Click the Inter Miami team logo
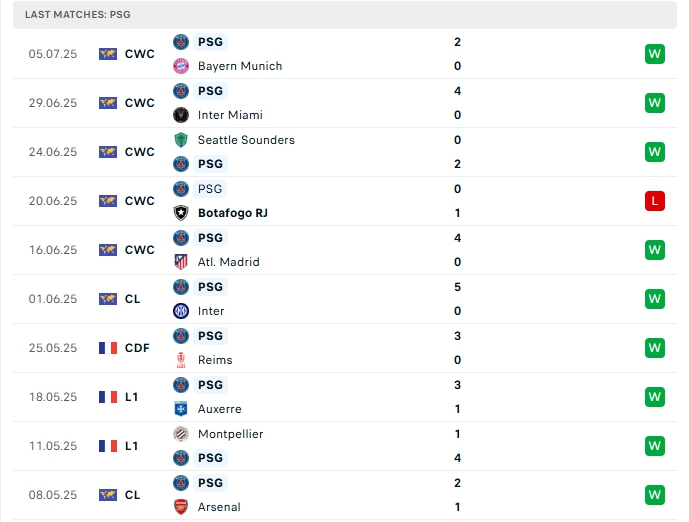 pyautogui.click(x=181, y=115)
